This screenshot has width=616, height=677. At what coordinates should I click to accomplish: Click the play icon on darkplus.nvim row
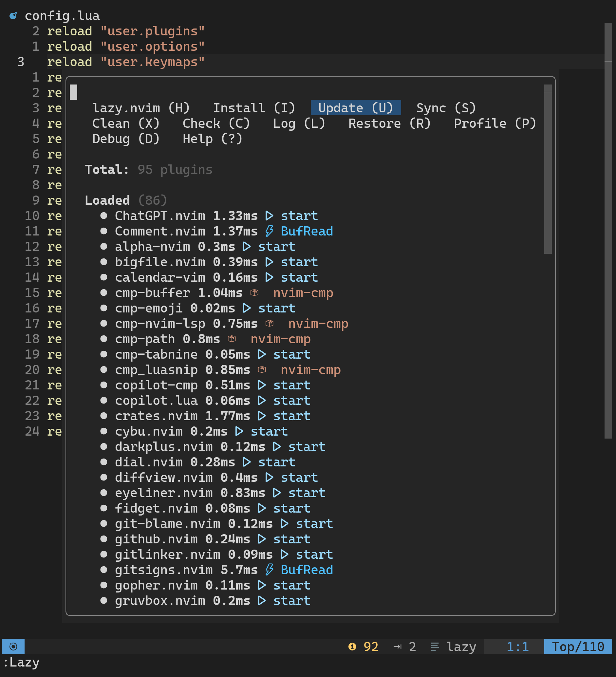click(277, 447)
